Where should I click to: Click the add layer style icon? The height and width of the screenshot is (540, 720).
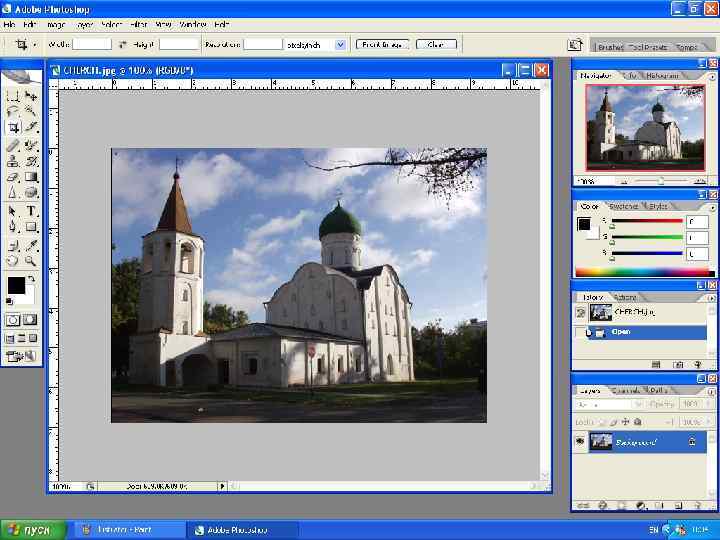pyautogui.click(x=603, y=506)
